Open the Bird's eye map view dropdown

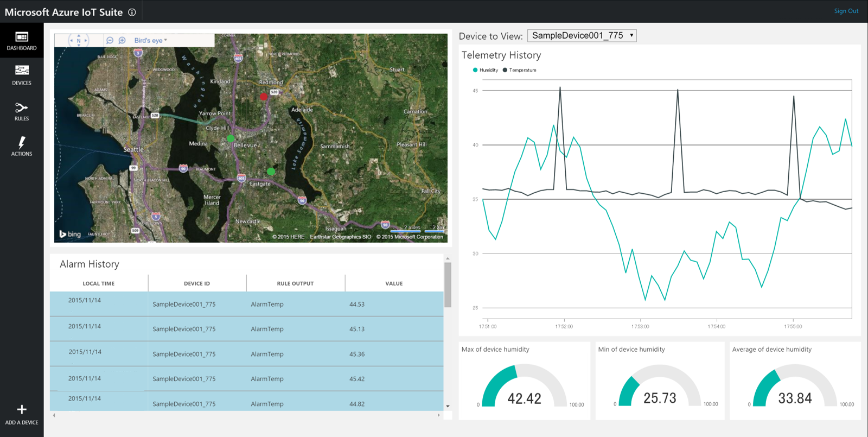pyautogui.click(x=151, y=41)
